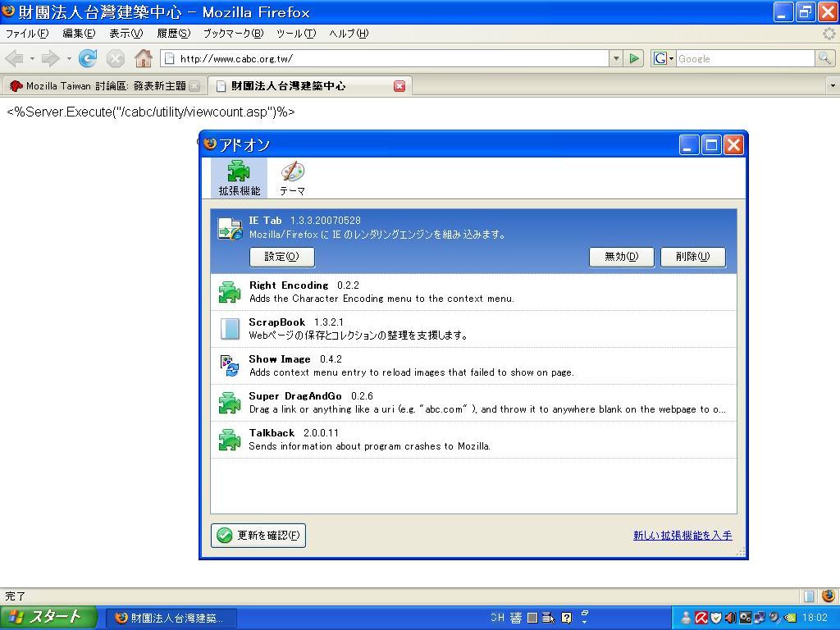Select the テーマ (Themes) pane icon
Image resolution: width=840 pixels, height=630 pixels.
click(x=292, y=178)
